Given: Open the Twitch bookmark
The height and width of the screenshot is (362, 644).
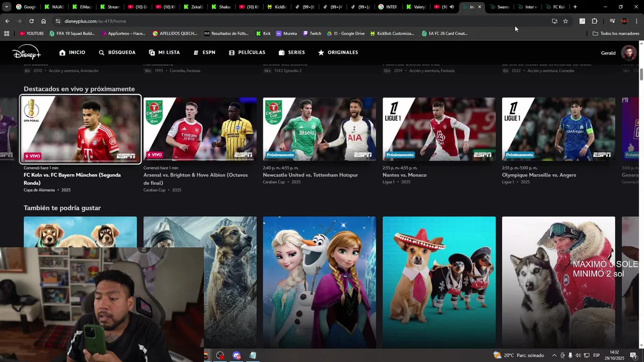Looking at the screenshot, I should pyautogui.click(x=312, y=34).
